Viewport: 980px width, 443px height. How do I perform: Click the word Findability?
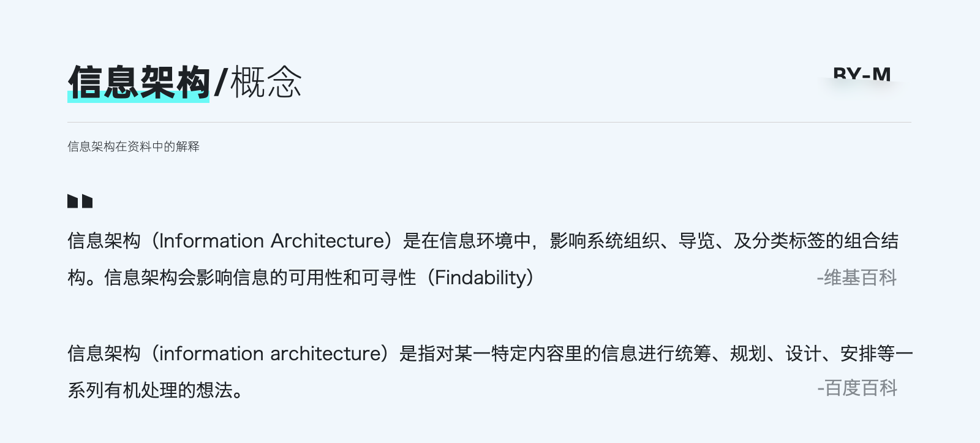click(480, 278)
